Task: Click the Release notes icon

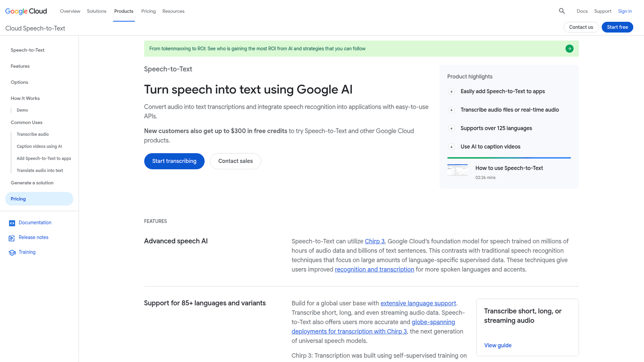Action: (12, 238)
